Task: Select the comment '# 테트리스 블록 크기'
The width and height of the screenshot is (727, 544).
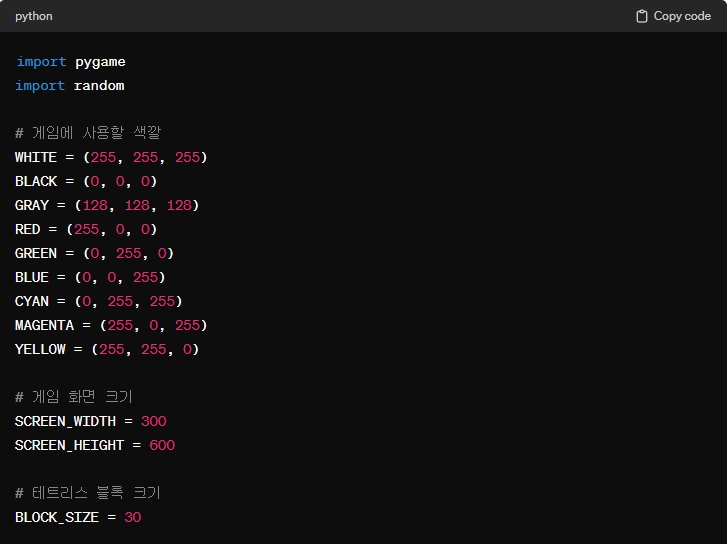Action: tap(88, 493)
